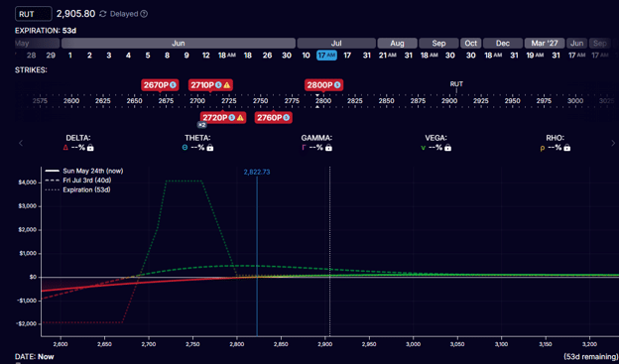
Task: Pick the highlighted 17 AM July expiration
Action: pyautogui.click(x=326, y=56)
